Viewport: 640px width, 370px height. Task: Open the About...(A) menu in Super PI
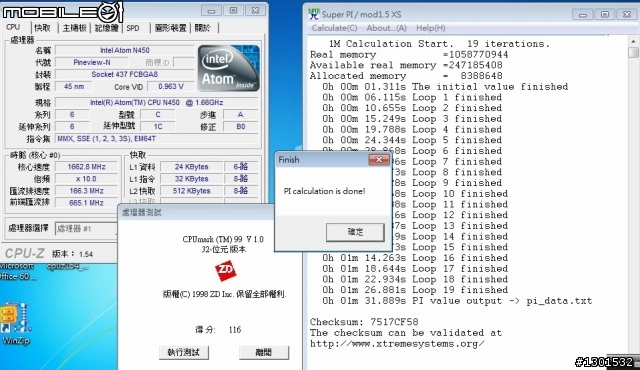386,28
